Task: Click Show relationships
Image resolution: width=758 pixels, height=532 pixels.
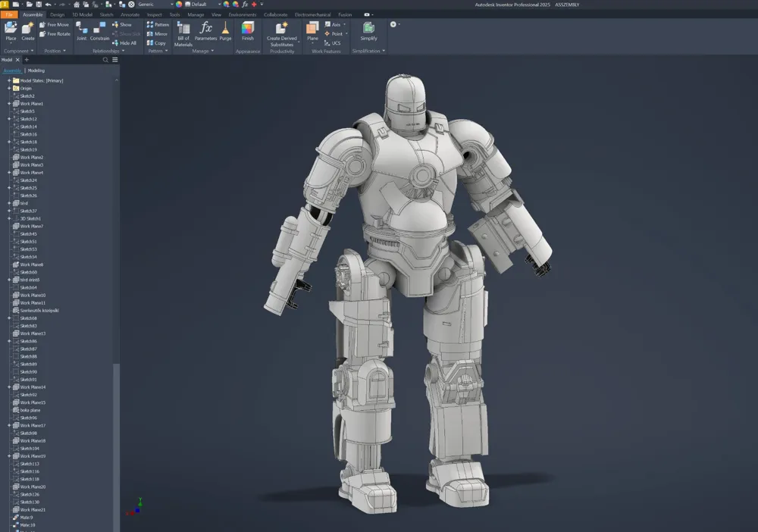Action: (x=122, y=25)
